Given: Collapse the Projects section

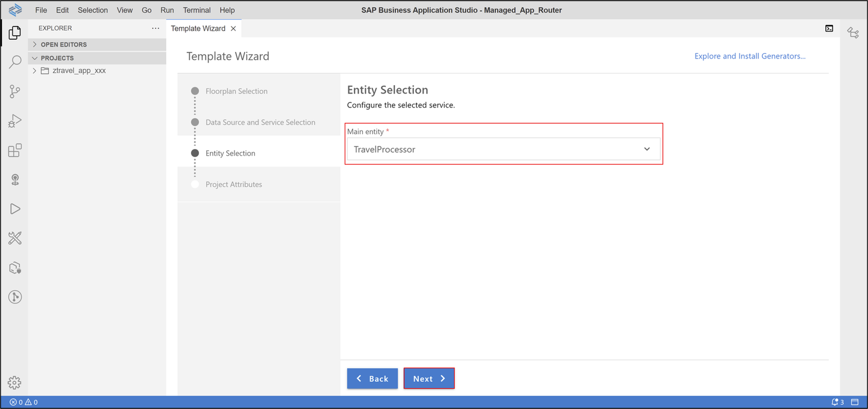Looking at the screenshot, I should (97, 58).
